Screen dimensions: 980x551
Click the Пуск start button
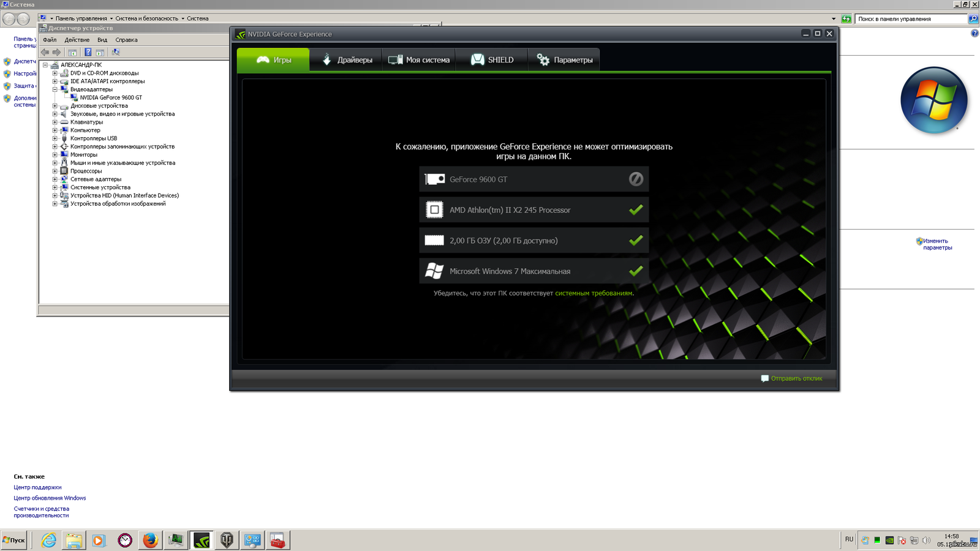click(x=14, y=540)
